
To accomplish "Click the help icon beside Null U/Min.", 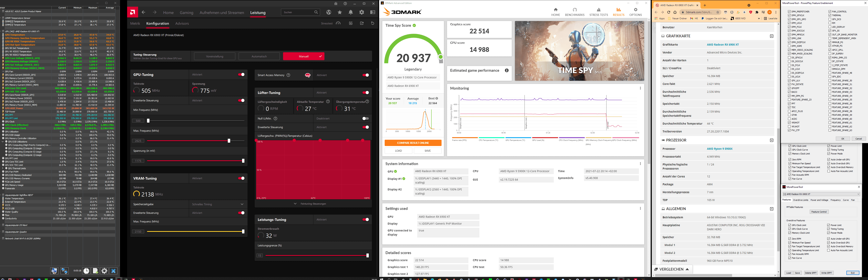I will [x=275, y=118].
